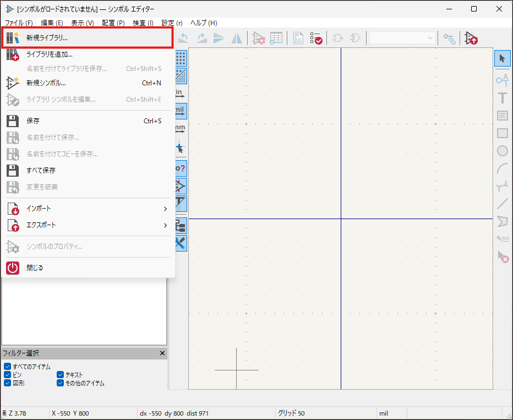Uncheck the すべてのアイテム checkbox
513x420 pixels.
click(7, 367)
